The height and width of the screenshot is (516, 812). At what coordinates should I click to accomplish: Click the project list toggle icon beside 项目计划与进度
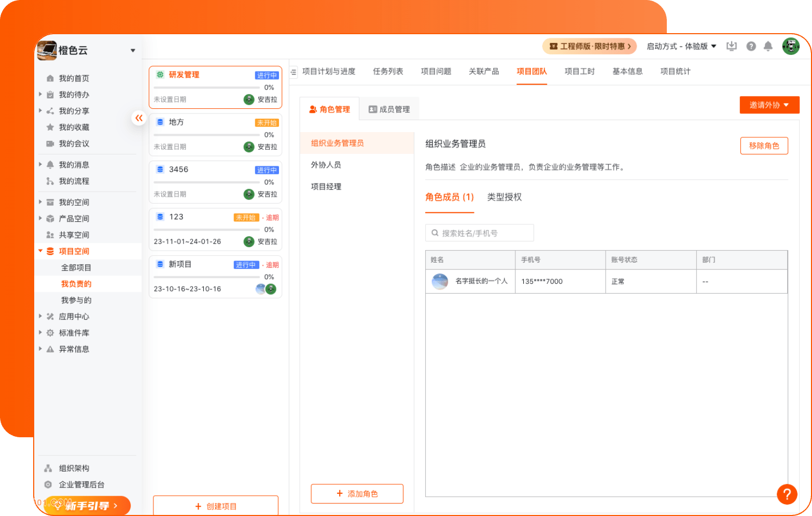294,72
